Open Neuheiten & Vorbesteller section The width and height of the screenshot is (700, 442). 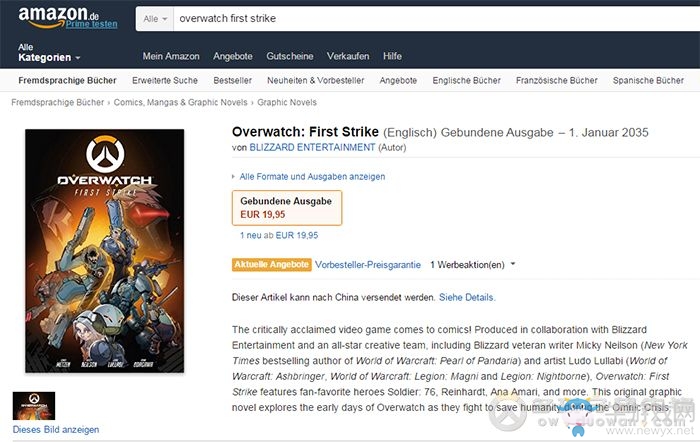[316, 80]
